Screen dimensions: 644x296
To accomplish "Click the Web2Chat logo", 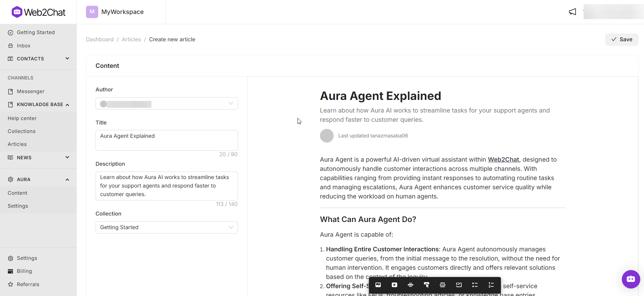I will 38,12.
